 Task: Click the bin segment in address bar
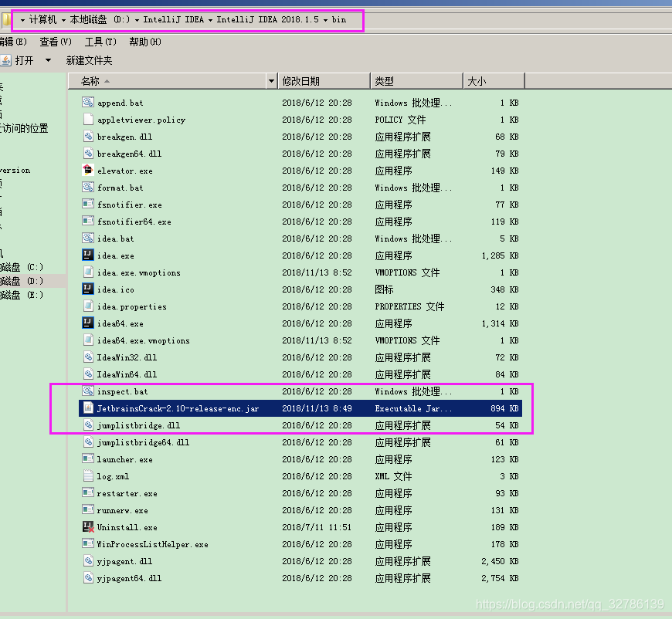tap(339, 20)
